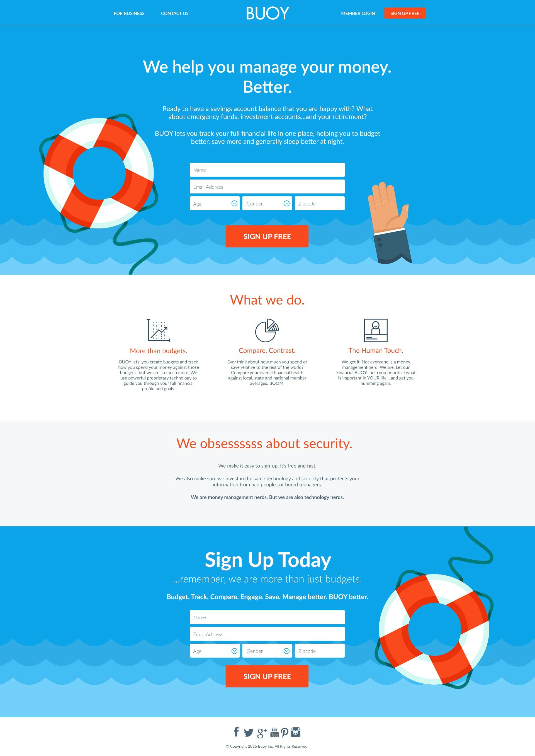
Task: Click SIGN UP FREE button at top
Action: [x=405, y=13]
